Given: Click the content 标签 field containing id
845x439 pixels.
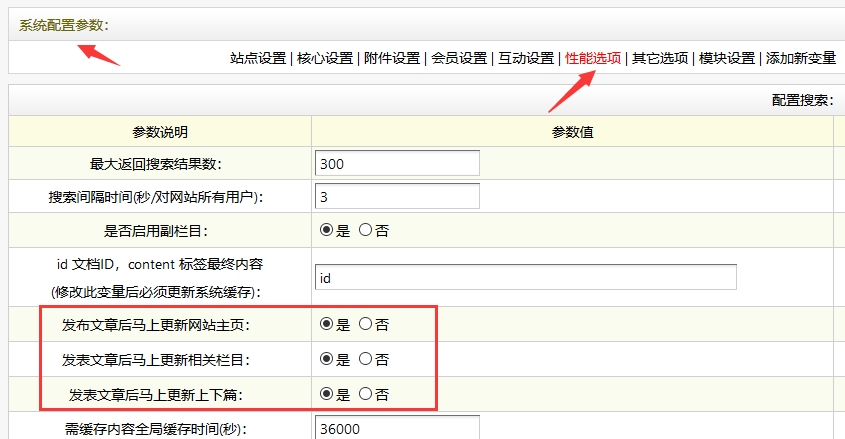Looking at the screenshot, I should (525, 277).
